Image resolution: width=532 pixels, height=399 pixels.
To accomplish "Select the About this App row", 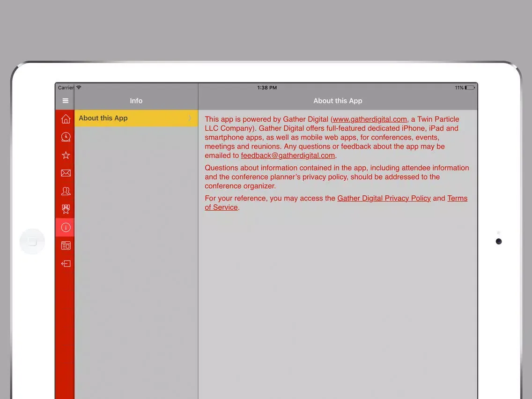I will pos(136,118).
